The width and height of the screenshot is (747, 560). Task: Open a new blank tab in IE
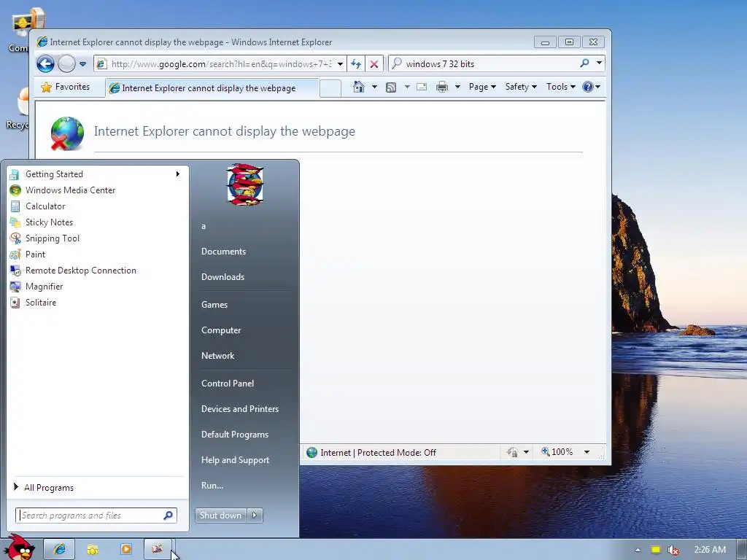point(330,88)
